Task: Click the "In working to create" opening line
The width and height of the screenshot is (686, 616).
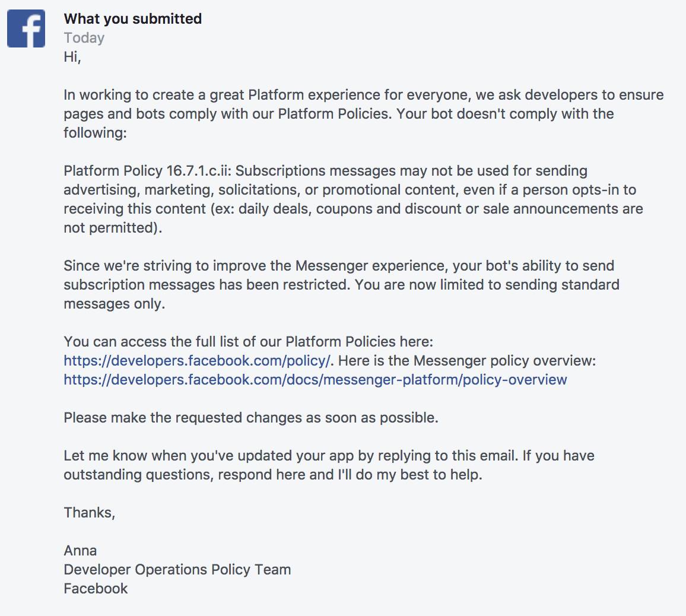Action: click(363, 95)
